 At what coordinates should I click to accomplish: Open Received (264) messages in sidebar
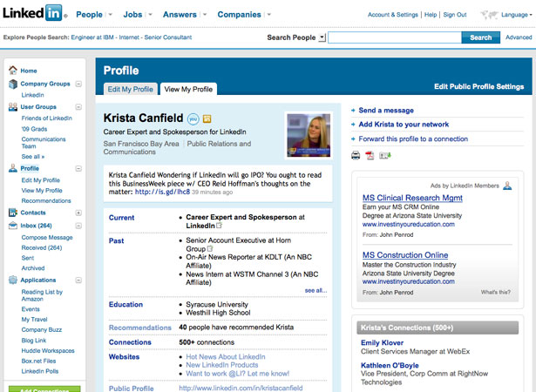tap(42, 247)
